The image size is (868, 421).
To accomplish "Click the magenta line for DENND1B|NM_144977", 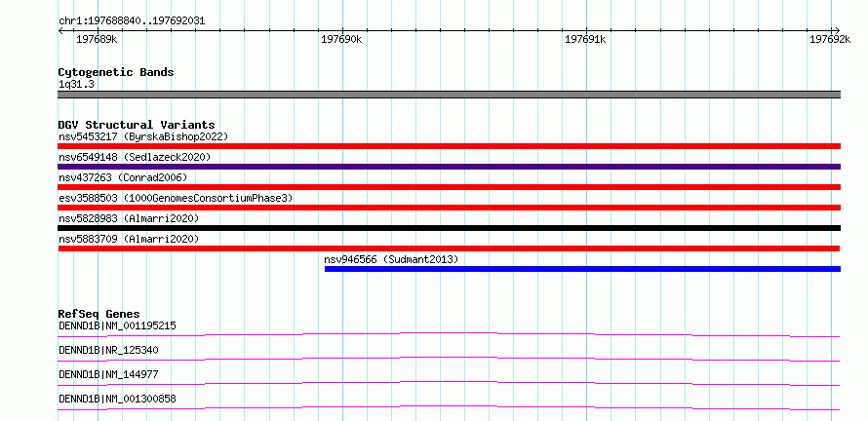I will [449, 383].
